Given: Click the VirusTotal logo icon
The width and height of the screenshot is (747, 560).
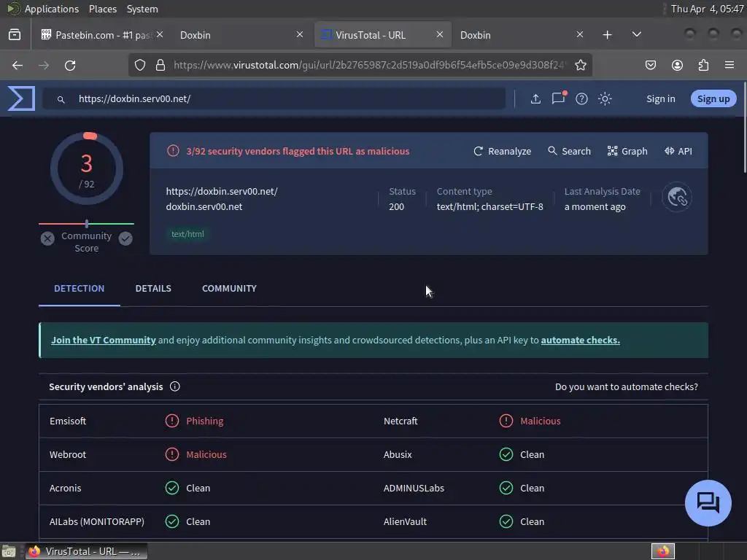Looking at the screenshot, I should [21, 98].
